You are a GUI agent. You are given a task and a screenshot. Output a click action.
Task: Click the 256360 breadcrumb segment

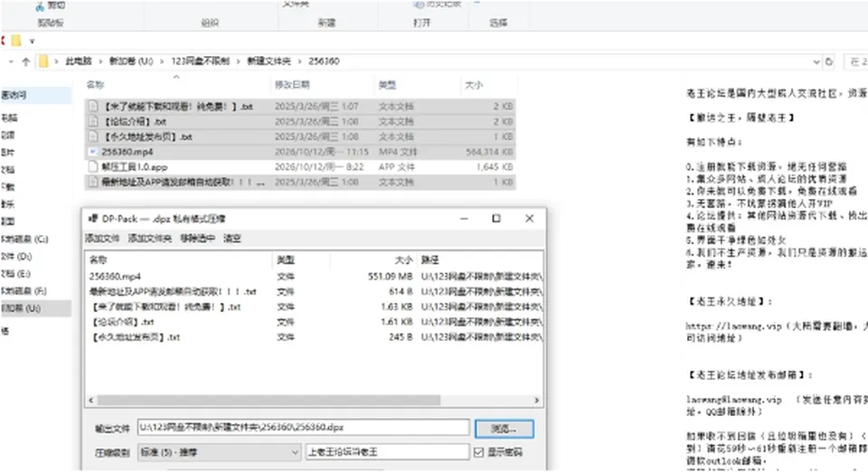(x=324, y=61)
